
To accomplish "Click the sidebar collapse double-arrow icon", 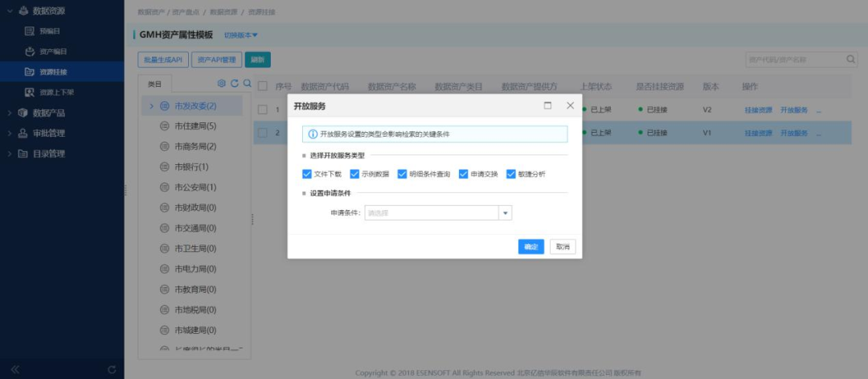I will click(14, 369).
